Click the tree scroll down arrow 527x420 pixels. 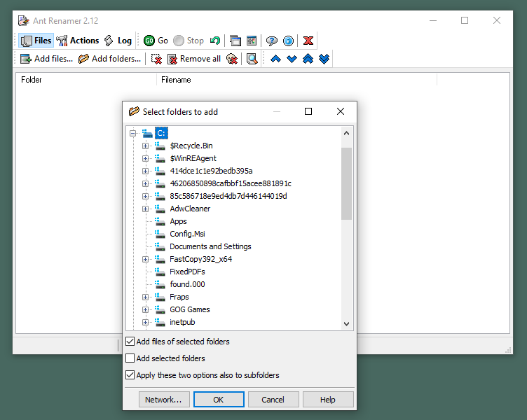[x=346, y=324]
